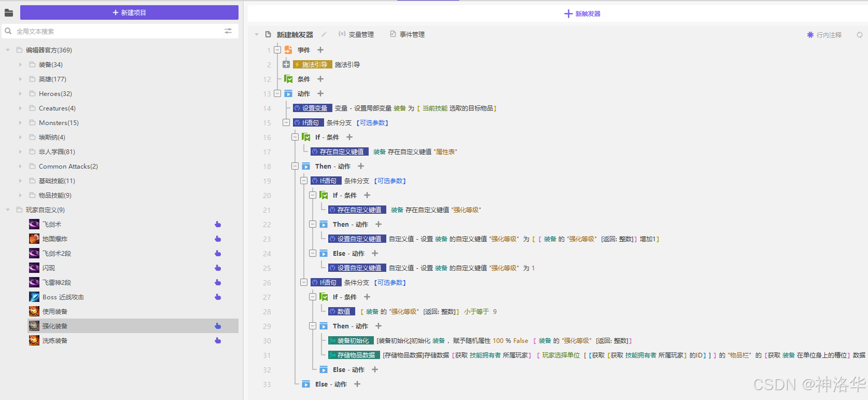Open the 事件管理 tab
This screenshot has height=400, width=868.
[407, 34]
